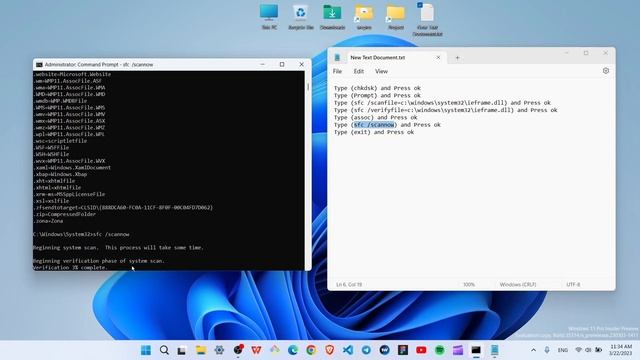The height and width of the screenshot is (360, 640).
Task: Launch Google Chrome from the taskbar
Action: [x=311, y=350]
